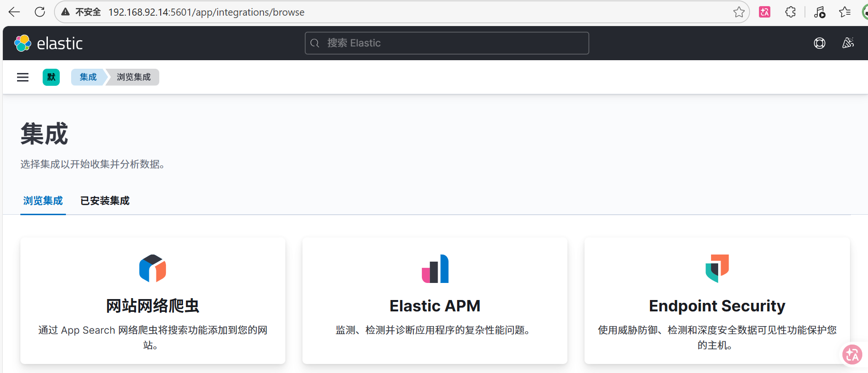
Task: Bookmark this page with the star icon
Action: (x=739, y=12)
